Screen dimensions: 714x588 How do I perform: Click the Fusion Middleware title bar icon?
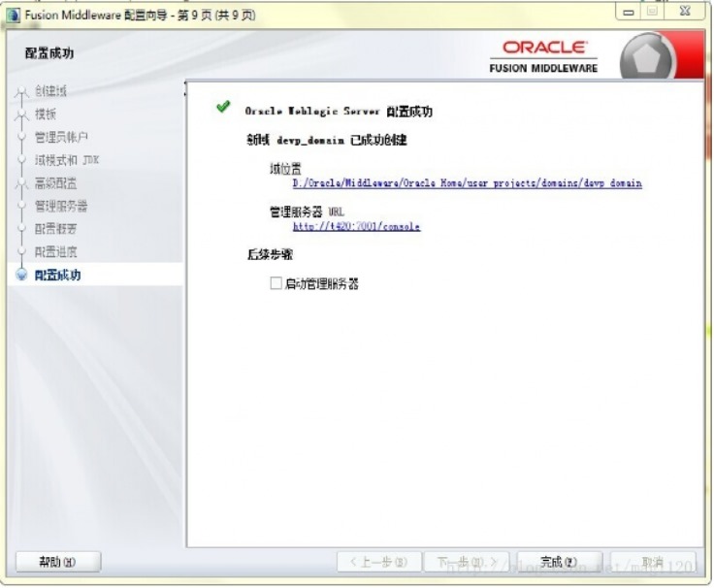click(13, 15)
